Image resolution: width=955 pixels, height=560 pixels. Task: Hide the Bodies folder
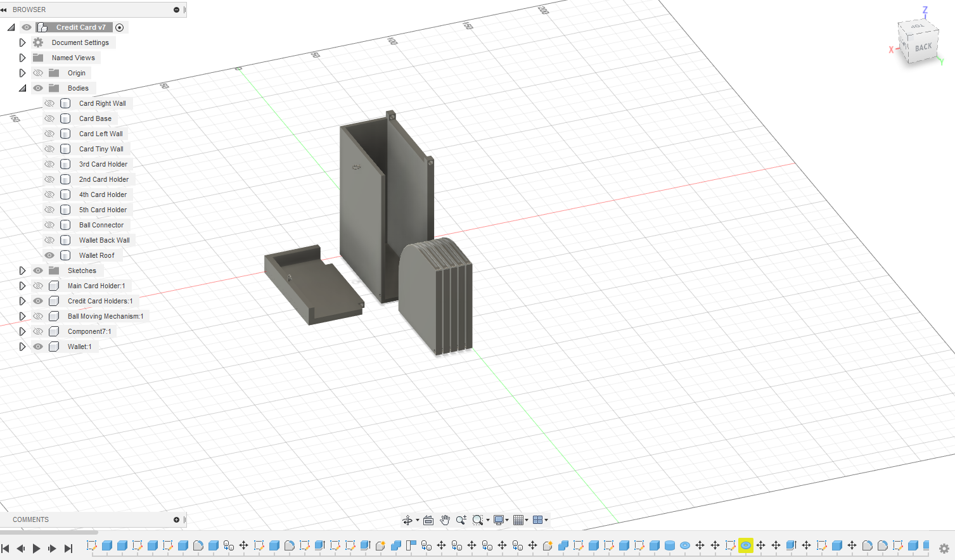pyautogui.click(x=38, y=88)
